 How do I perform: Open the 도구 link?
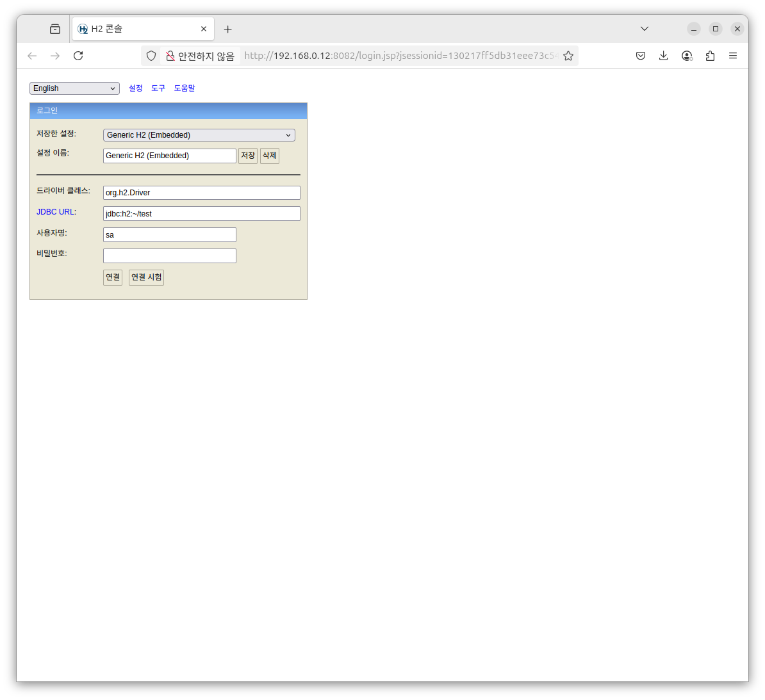[x=158, y=88]
